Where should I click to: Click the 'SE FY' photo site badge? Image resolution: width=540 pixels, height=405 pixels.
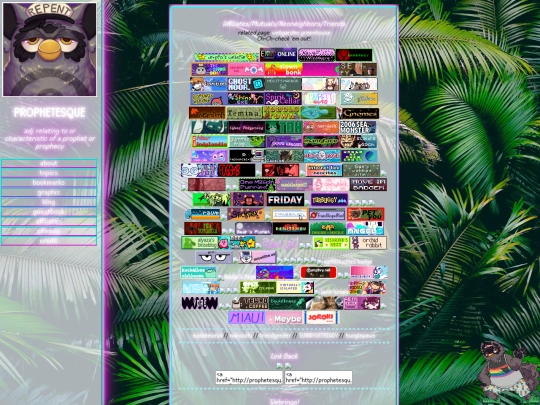tap(358, 69)
